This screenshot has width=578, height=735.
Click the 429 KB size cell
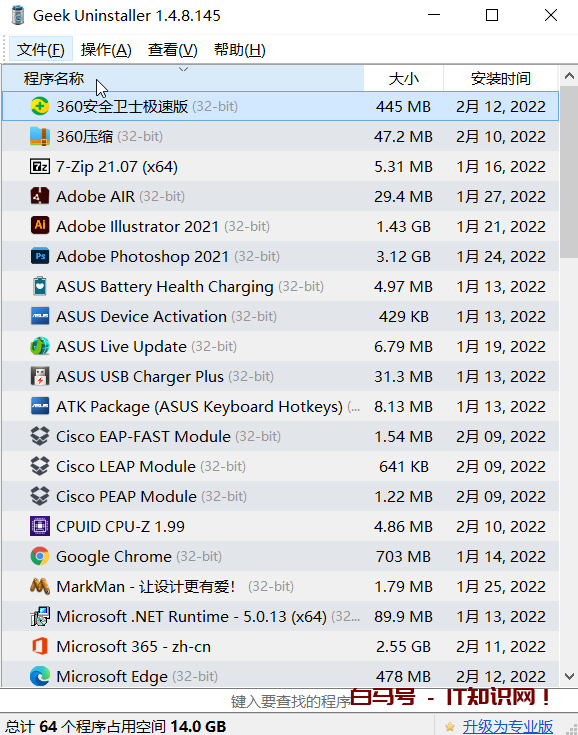(404, 316)
